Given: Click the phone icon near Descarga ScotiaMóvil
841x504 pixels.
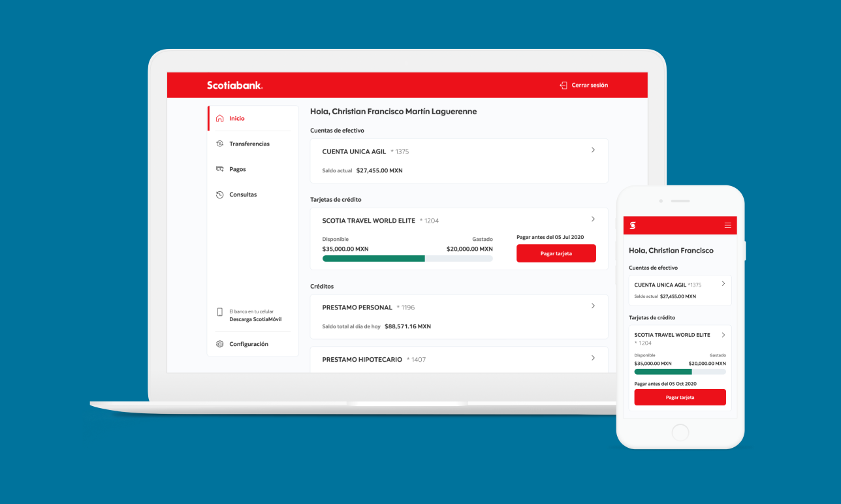Looking at the screenshot, I should point(220,312).
